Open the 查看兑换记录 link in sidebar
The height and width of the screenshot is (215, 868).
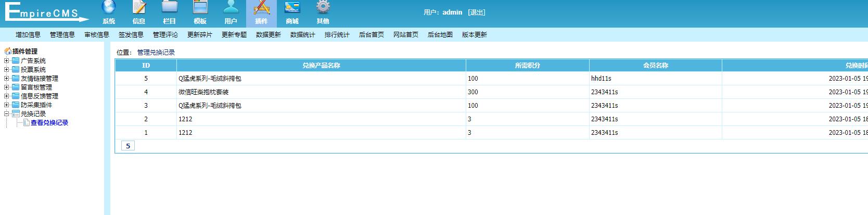(x=49, y=123)
